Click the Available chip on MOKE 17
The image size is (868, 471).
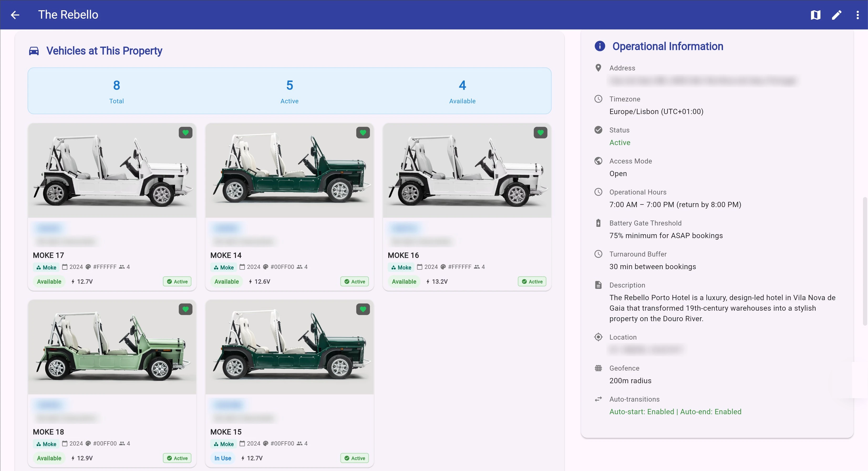(x=49, y=281)
